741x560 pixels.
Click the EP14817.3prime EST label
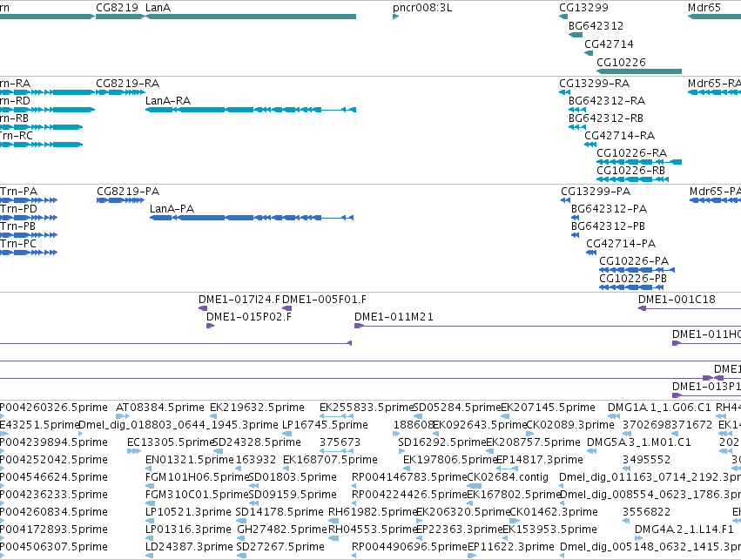[540, 460]
